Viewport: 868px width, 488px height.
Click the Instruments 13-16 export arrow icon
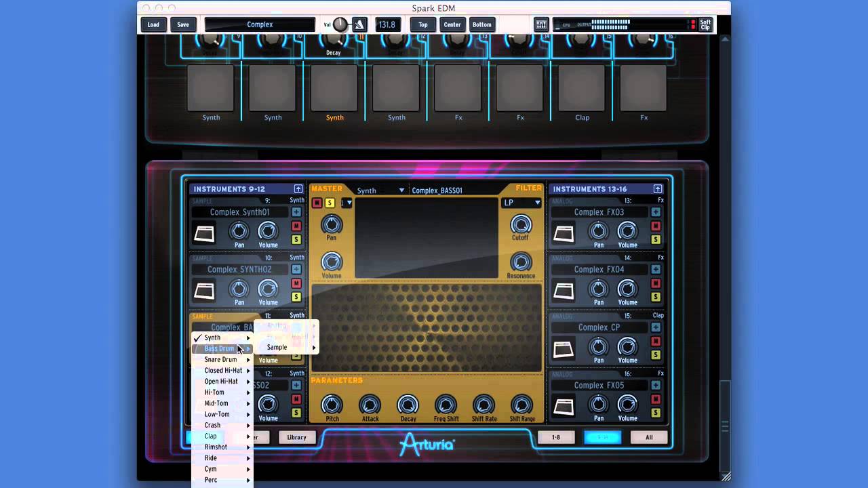657,189
